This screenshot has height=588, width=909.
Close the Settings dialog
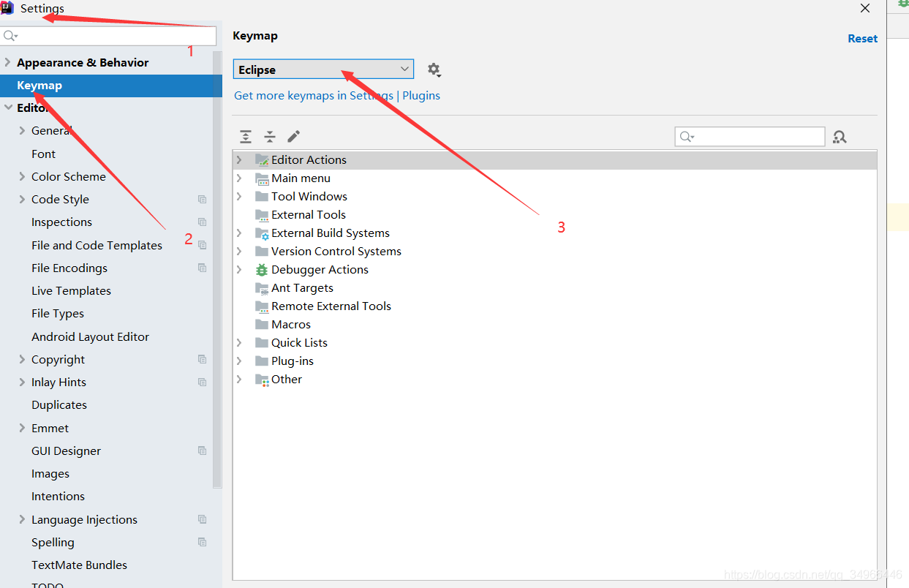(x=865, y=9)
